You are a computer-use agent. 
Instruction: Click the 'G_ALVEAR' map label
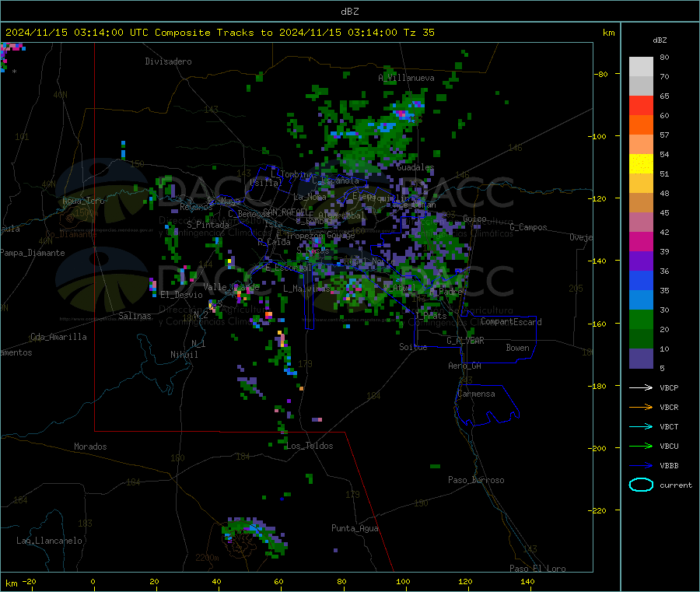click(465, 341)
